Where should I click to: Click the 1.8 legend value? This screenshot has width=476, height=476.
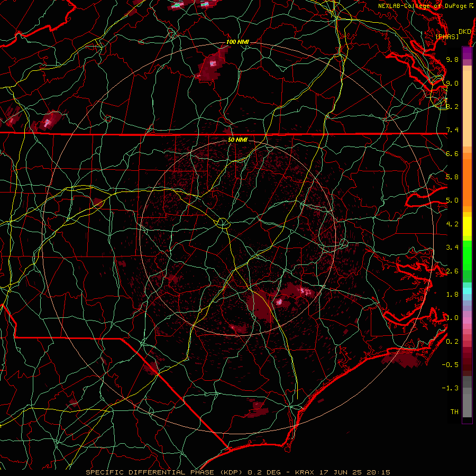[452, 295]
